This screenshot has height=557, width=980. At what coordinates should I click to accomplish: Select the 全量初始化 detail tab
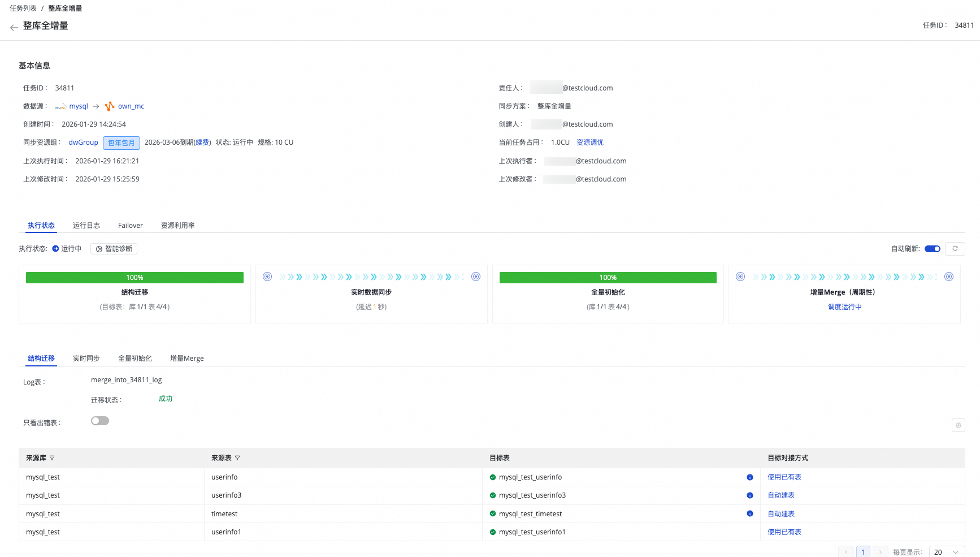coord(135,359)
